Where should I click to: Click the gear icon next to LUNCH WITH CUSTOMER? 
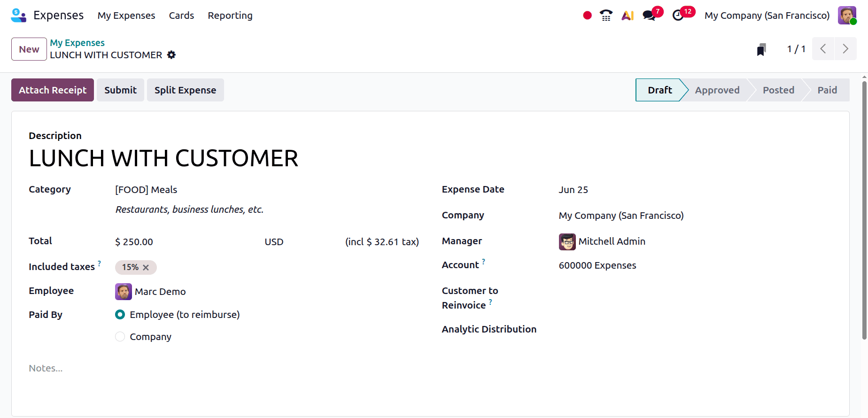click(x=171, y=55)
